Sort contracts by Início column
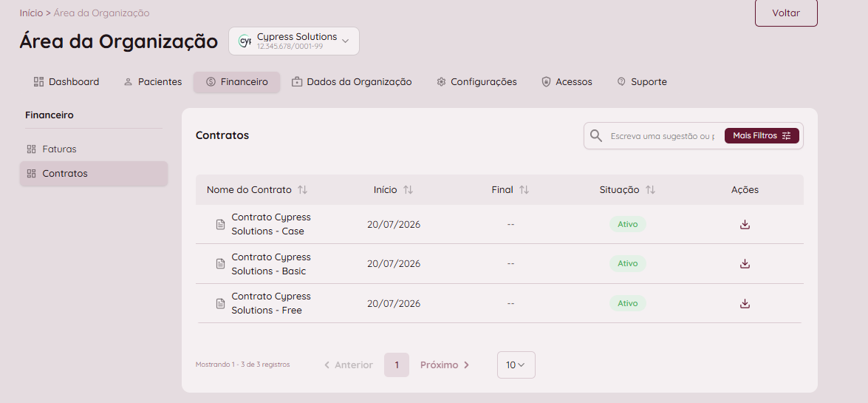 (408, 189)
